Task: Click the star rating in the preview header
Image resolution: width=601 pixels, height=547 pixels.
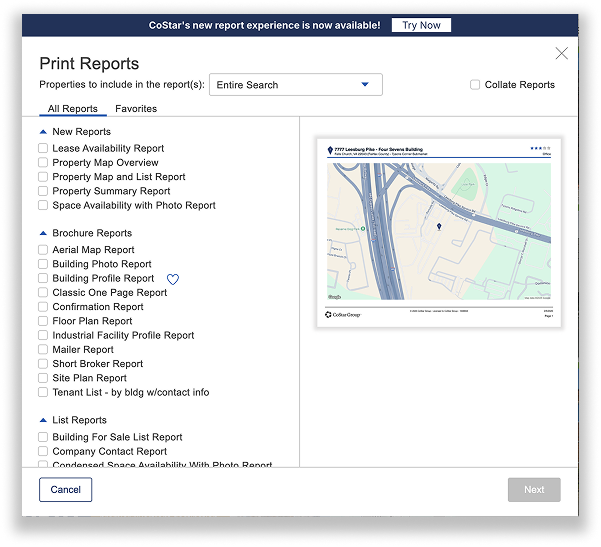Action: click(540, 148)
